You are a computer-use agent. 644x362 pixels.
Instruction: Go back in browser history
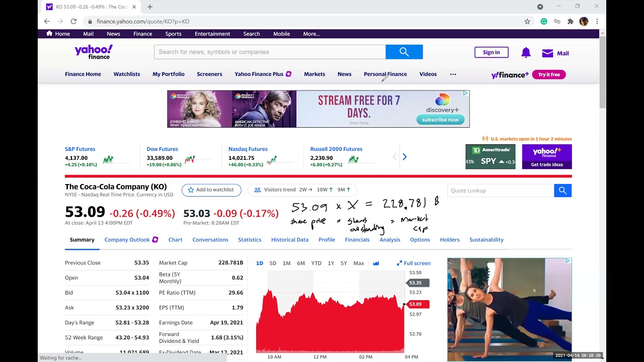pyautogui.click(x=47, y=21)
